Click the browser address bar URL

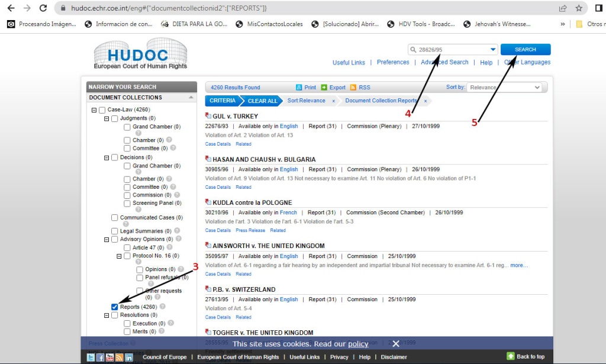click(x=169, y=8)
